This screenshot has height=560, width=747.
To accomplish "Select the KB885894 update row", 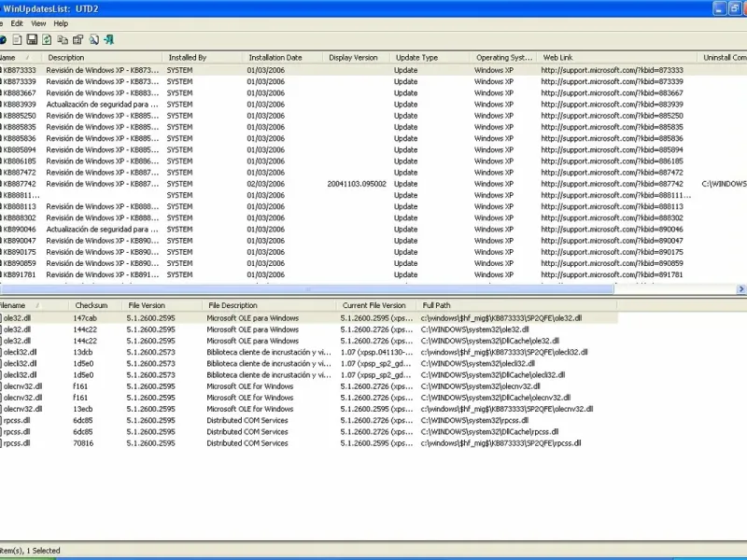I will (x=373, y=149).
